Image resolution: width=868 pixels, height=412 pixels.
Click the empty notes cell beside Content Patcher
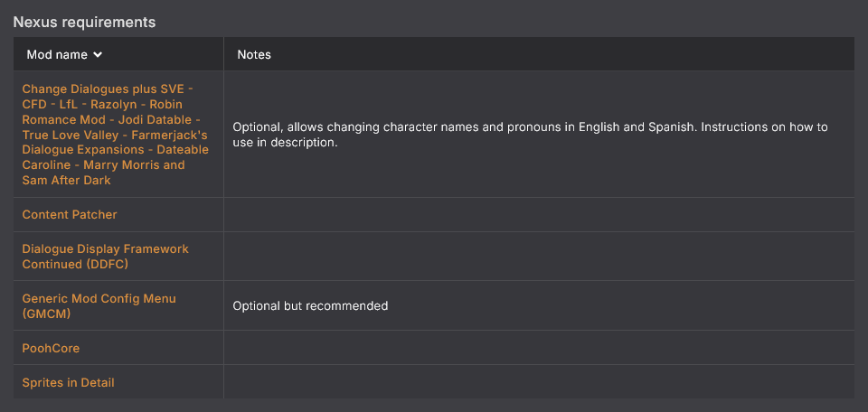point(538,215)
